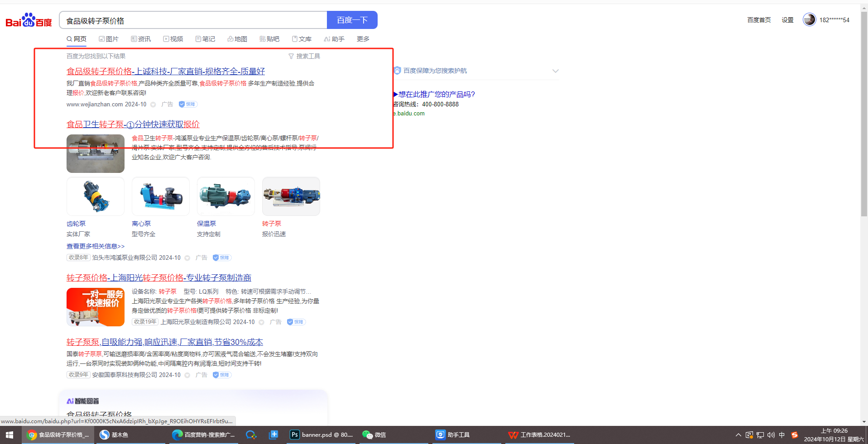Open account menu 182******54
The height and width of the screenshot is (444, 868).
(x=834, y=20)
